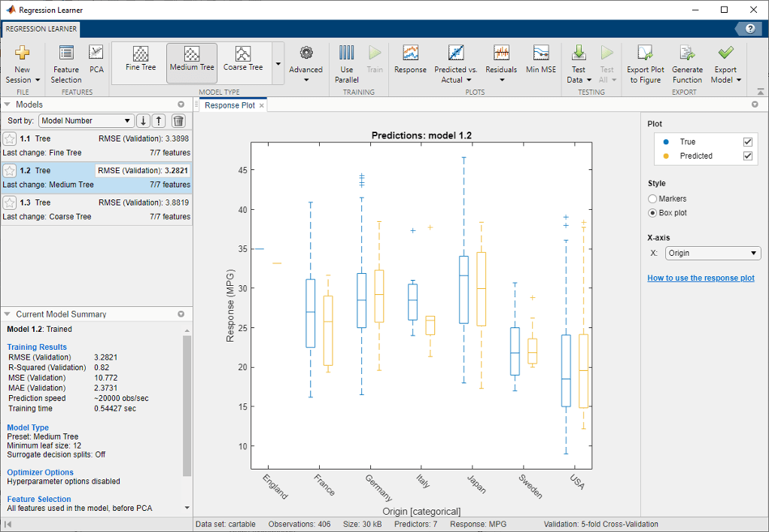The width and height of the screenshot is (769, 532).
Task: Star model 1.1 as favorite
Action: [9, 138]
